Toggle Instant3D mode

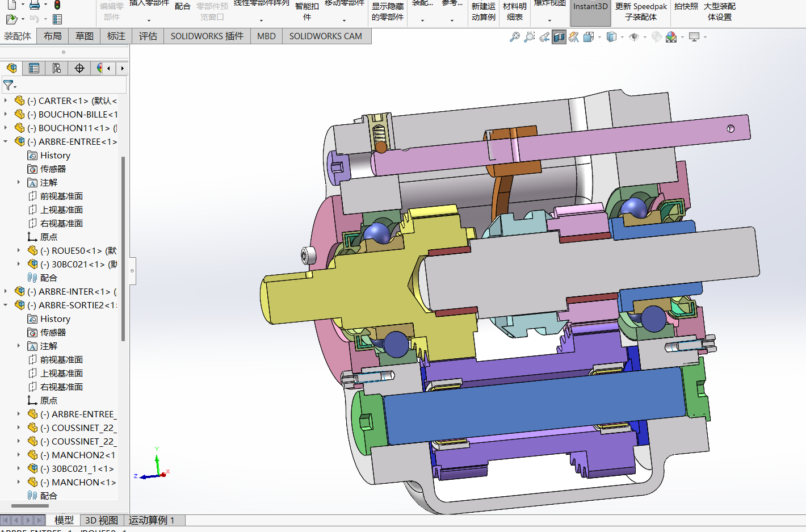click(590, 11)
